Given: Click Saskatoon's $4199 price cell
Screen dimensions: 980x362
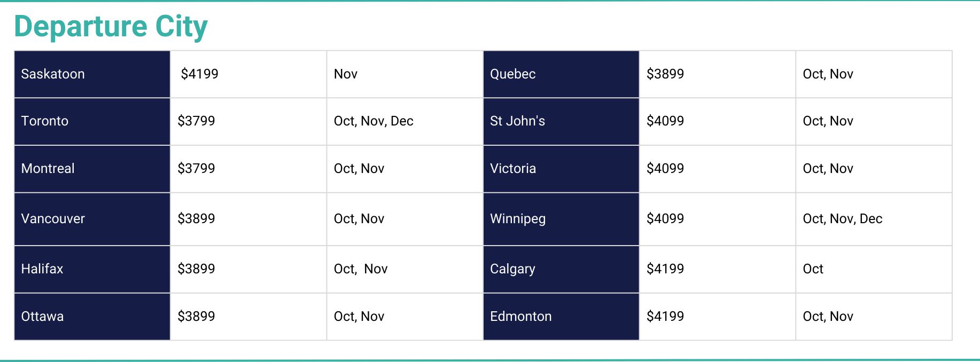Looking at the screenshot, I should point(248,74).
